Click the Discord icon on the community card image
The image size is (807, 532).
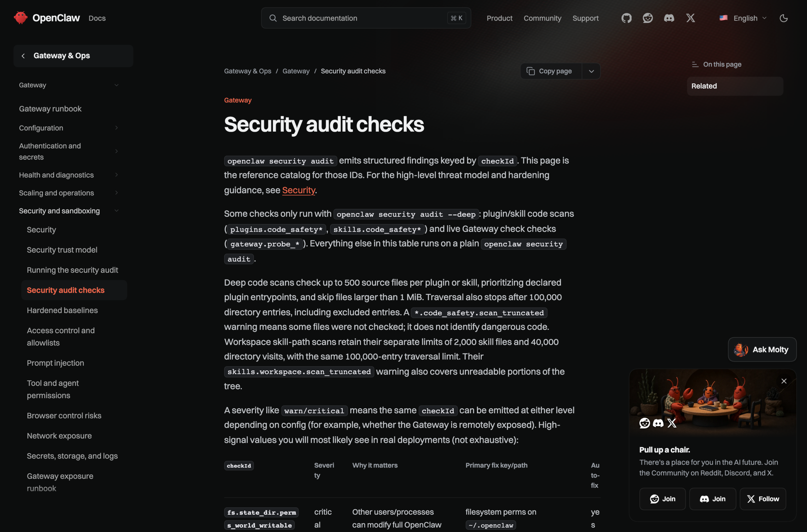tap(658, 423)
